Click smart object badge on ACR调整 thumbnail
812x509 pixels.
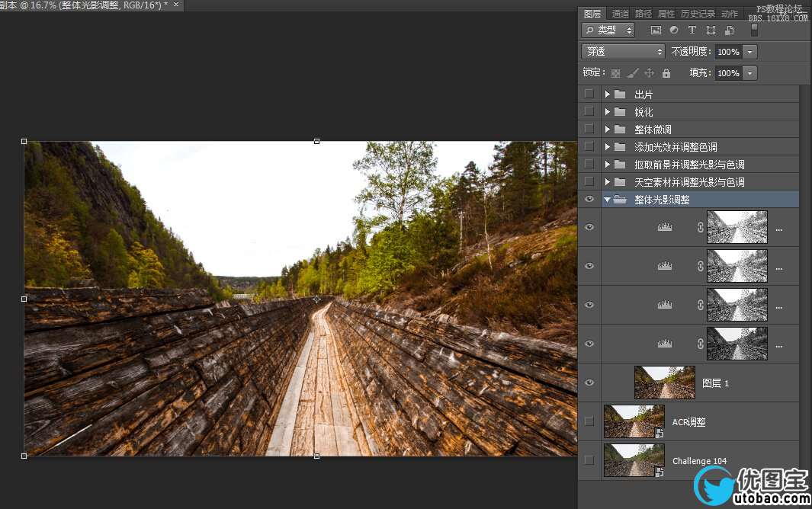tap(660, 433)
